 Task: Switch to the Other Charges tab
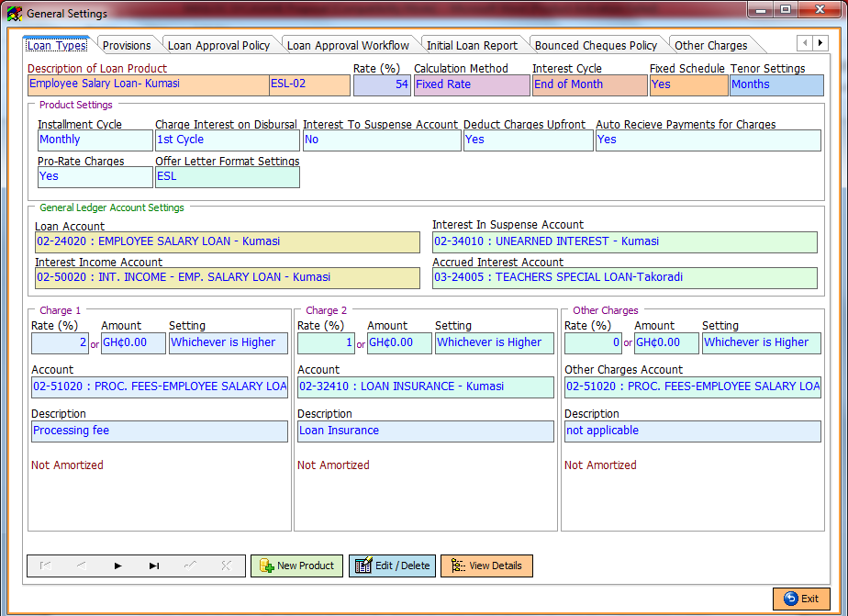pyautogui.click(x=710, y=45)
